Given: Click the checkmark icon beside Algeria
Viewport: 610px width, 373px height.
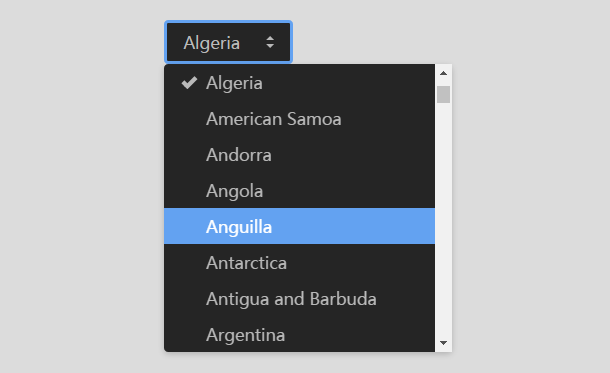Looking at the screenshot, I should pos(189,83).
